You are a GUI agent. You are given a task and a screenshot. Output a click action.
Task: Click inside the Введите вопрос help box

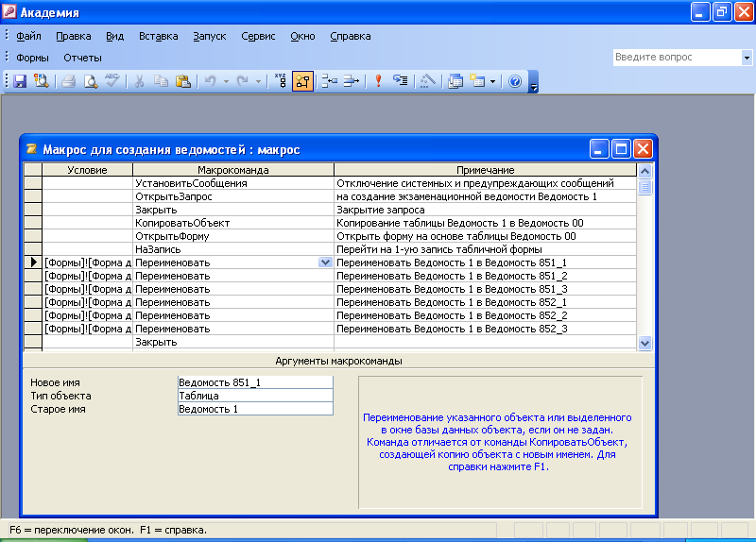pyautogui.click(x=677, y=58)
